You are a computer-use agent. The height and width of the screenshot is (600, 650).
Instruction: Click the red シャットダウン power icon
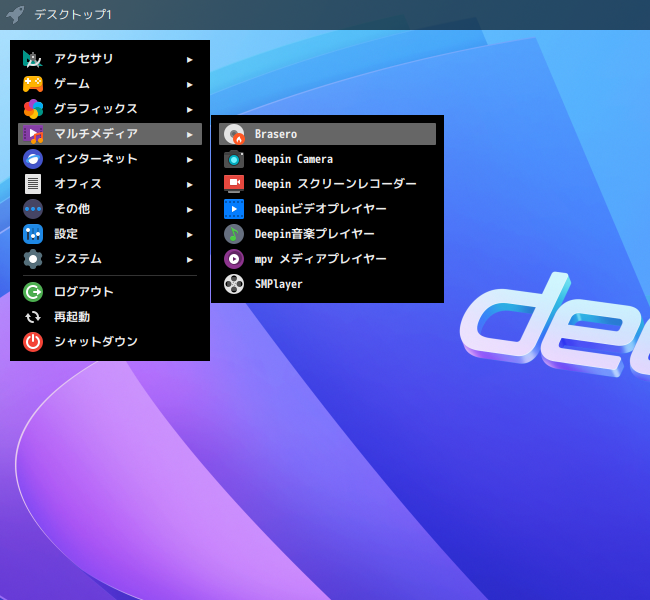33,342
